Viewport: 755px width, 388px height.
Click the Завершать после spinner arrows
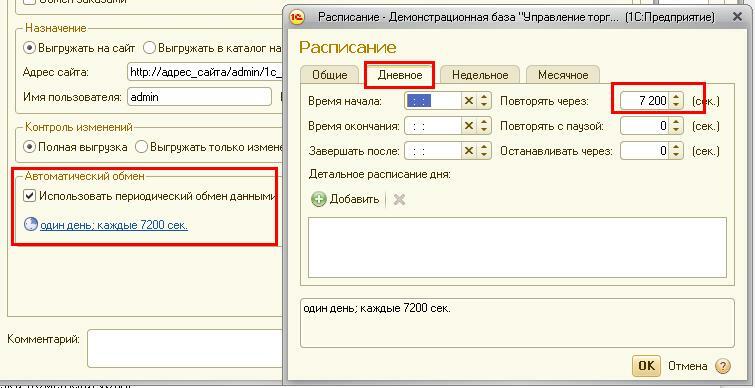click(484, 151)
